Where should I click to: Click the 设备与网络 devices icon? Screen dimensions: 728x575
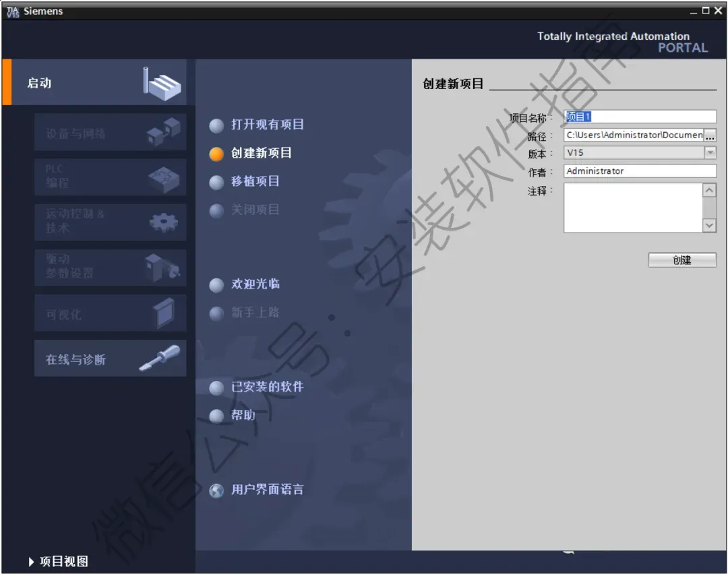[x=163, y=131]
